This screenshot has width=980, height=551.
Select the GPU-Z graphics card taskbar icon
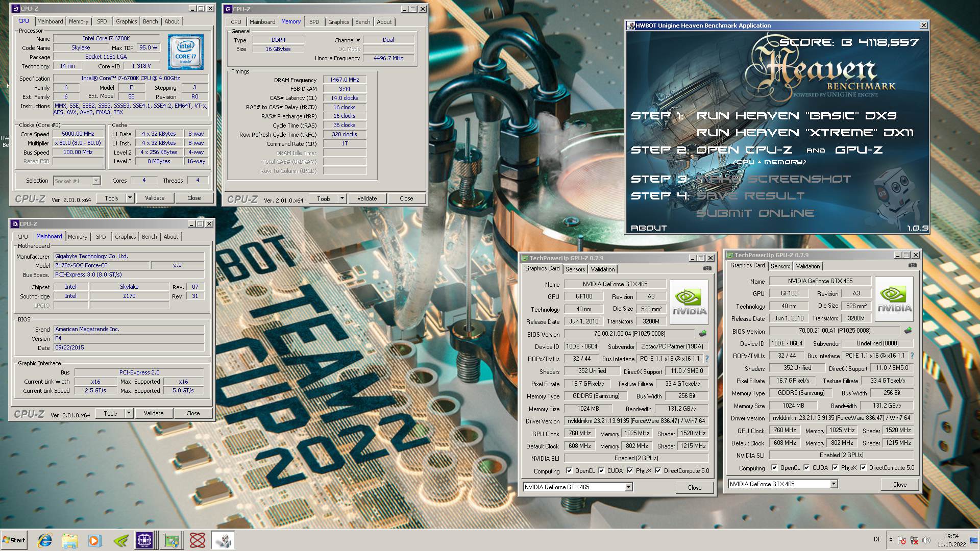click(x=172, y=540)
